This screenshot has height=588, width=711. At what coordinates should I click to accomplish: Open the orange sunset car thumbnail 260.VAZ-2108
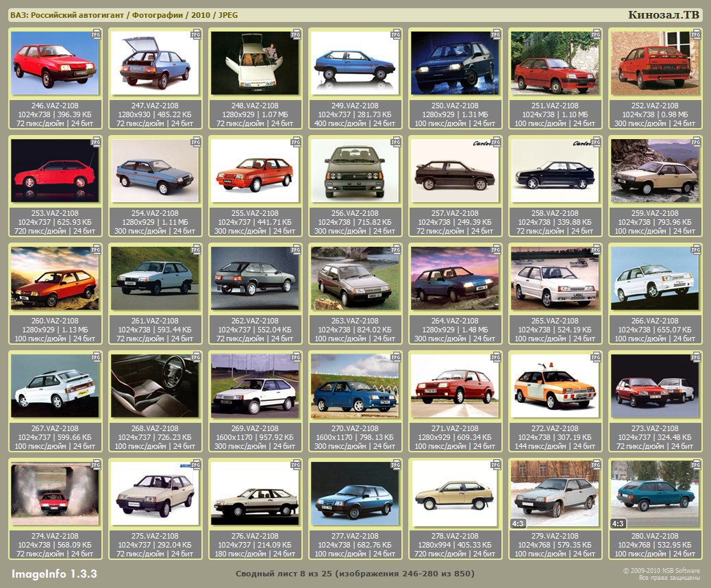(x=55, y=278)
